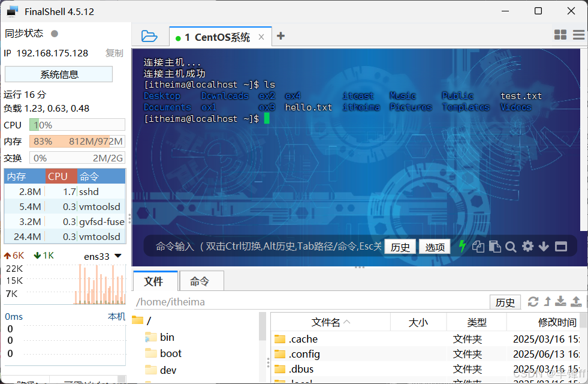This screenshot has width=588, height=384.
Task: Maximize the FinalShell window
Action: [538, 11]
